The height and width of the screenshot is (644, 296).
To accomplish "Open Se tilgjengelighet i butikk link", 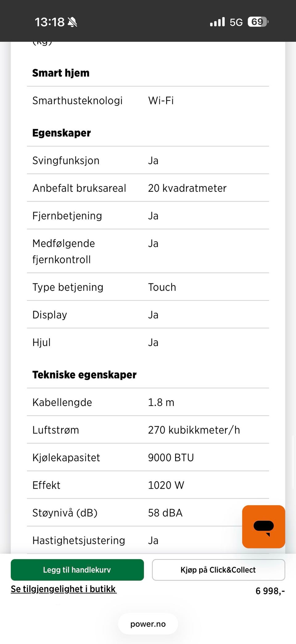I will (x=64, y=589).
